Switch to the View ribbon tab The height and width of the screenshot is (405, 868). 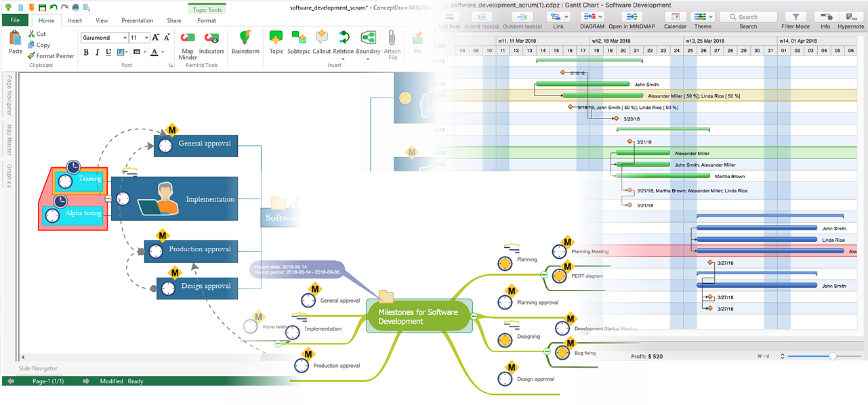tap(102, 20)
